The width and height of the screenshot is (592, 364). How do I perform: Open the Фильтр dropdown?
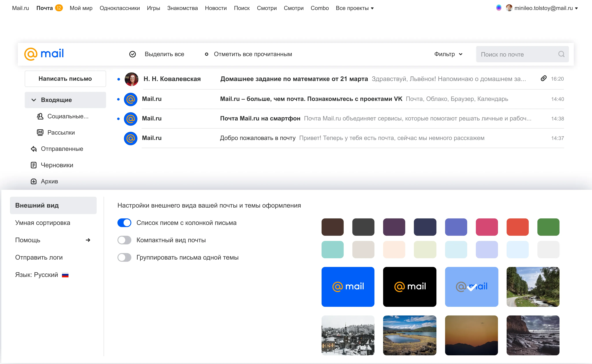click(448, 54)
